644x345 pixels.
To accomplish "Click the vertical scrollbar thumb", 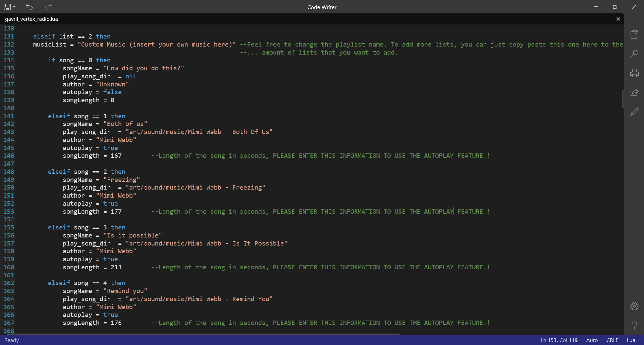I will pos(623,99).
